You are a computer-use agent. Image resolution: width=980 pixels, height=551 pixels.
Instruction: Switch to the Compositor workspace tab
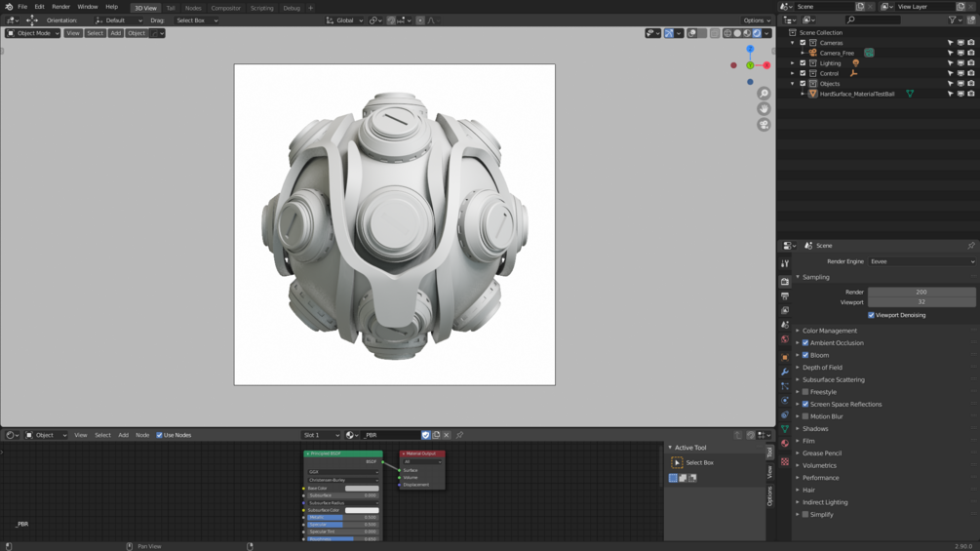[225, 8]
